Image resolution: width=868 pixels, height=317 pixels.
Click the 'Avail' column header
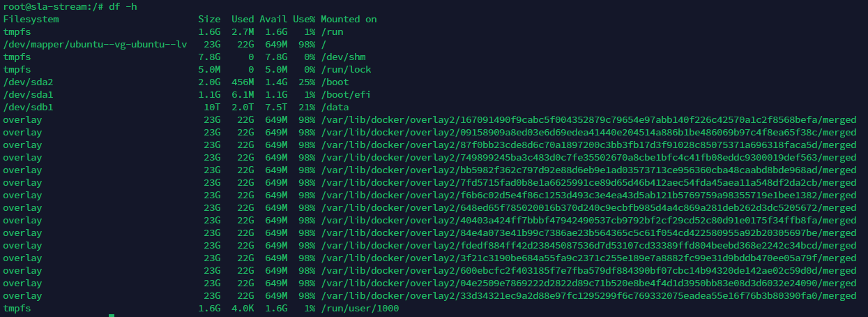click(273, 20)
